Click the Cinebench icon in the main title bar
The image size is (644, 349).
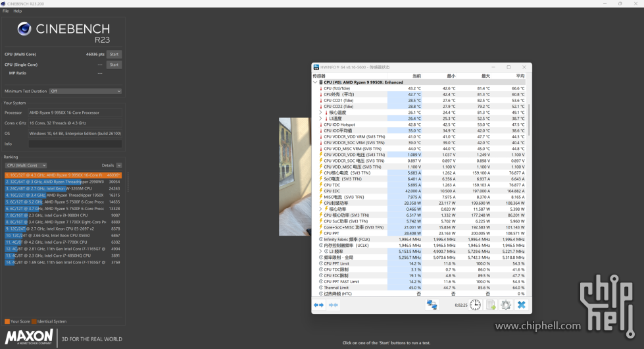(3, 3)
